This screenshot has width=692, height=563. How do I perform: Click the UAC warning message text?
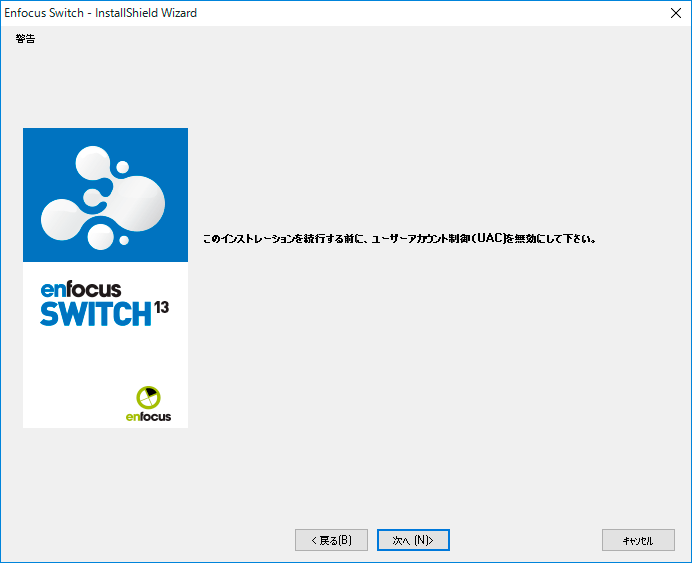[399, 239]
